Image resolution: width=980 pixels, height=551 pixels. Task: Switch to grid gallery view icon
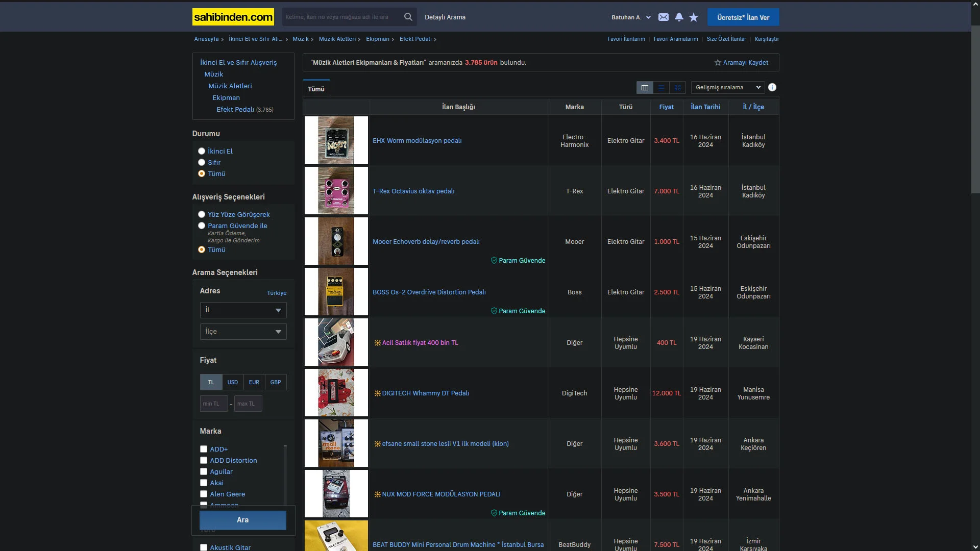(677, 87)
